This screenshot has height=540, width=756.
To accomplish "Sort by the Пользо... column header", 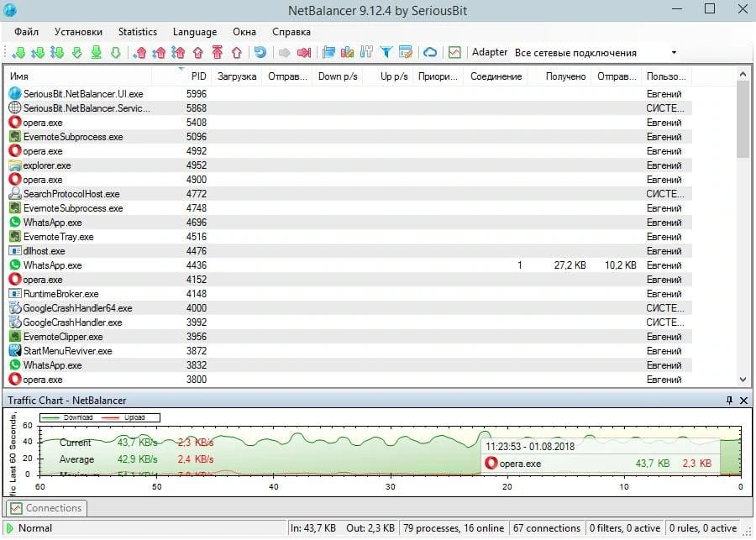I will pos(666,76).
